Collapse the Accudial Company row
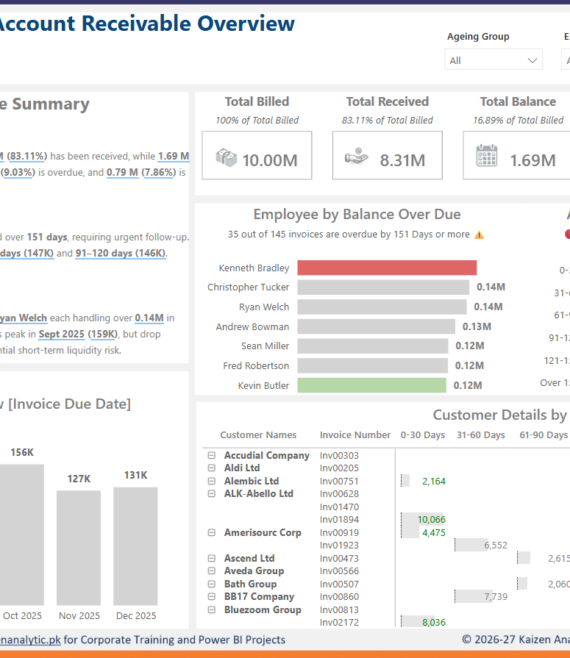 (212, 455)
